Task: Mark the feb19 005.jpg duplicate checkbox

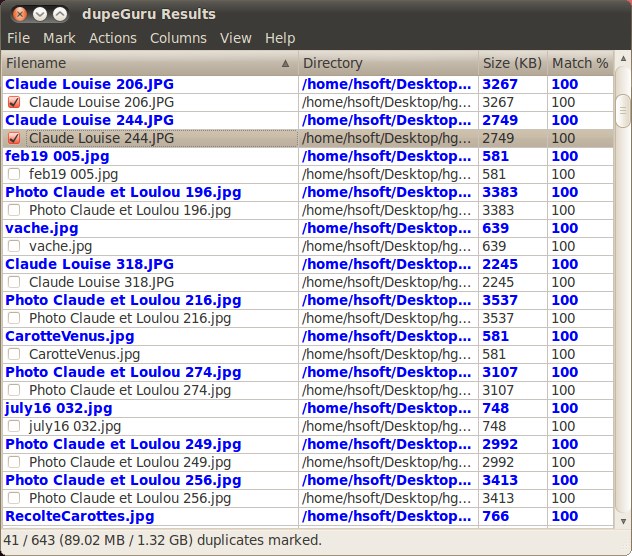Action: coord(14,174)
